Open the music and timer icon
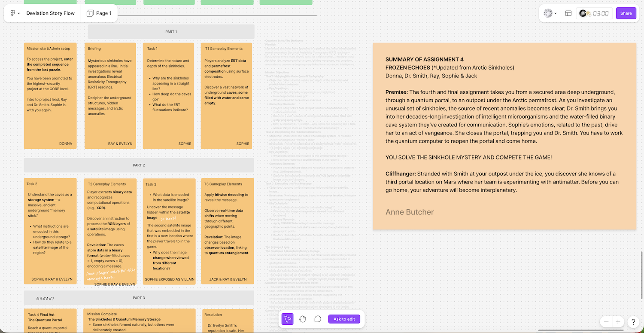 (584, 13)
